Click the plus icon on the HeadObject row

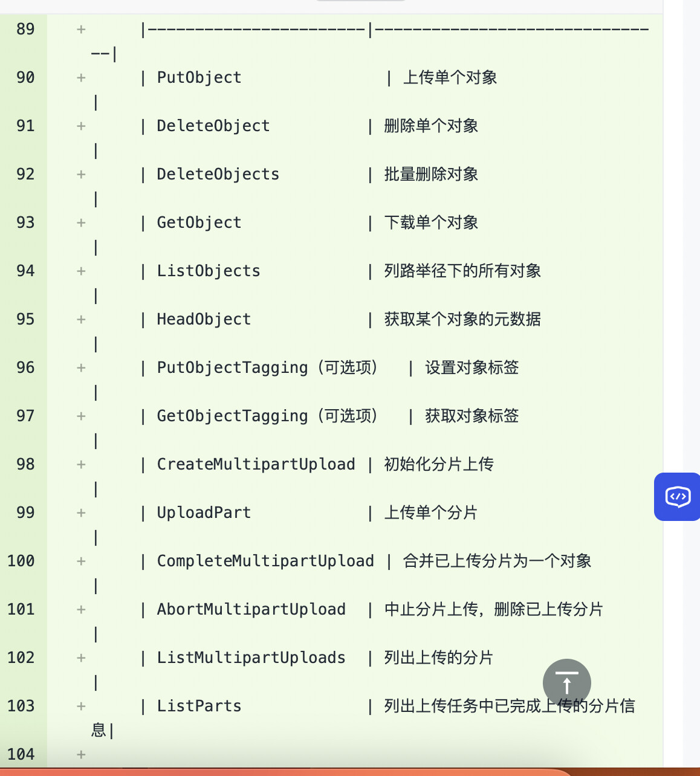[x=80, y=319]
